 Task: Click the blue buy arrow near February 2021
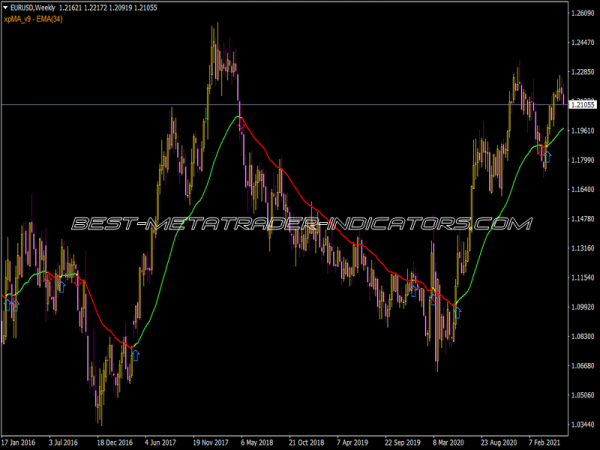547,157
